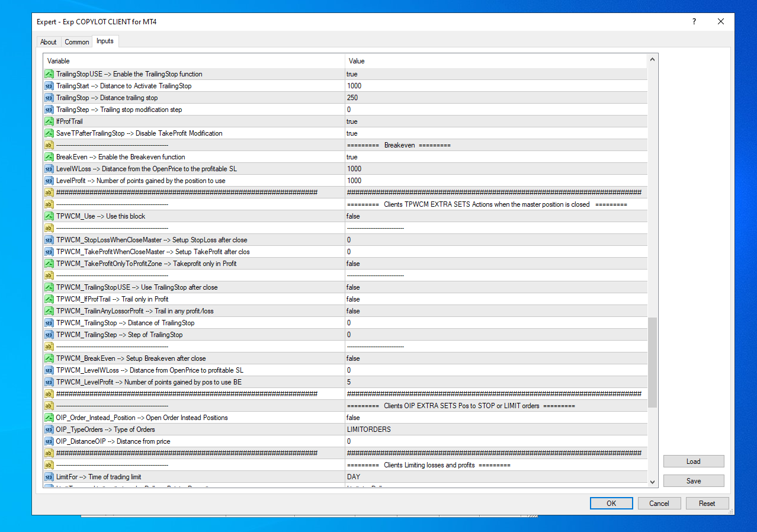Click the TPWCM_StopLossWhenCloseMaster row icon
Viewport: 757px width, 532px height.
pyautogui.click(x=49, y=240)
